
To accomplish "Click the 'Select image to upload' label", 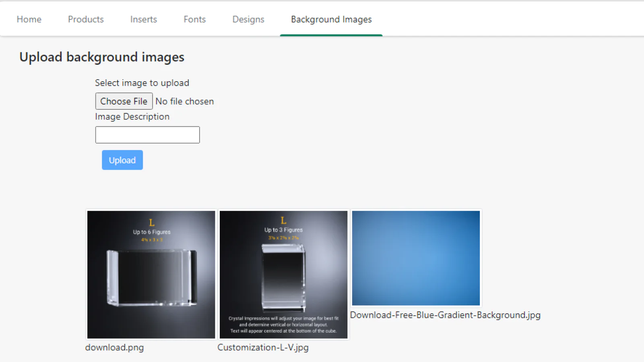I will point(142,83).
